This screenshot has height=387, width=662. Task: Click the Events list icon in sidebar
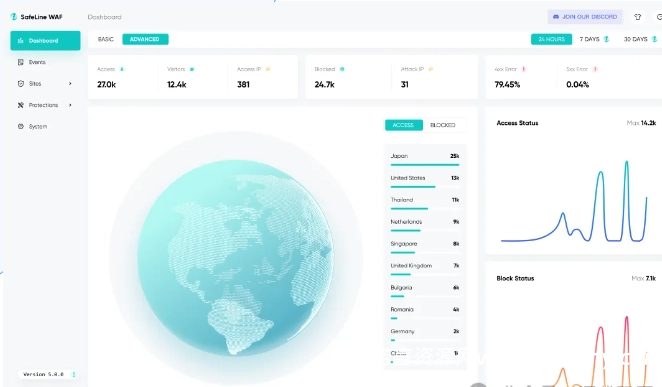21,62
